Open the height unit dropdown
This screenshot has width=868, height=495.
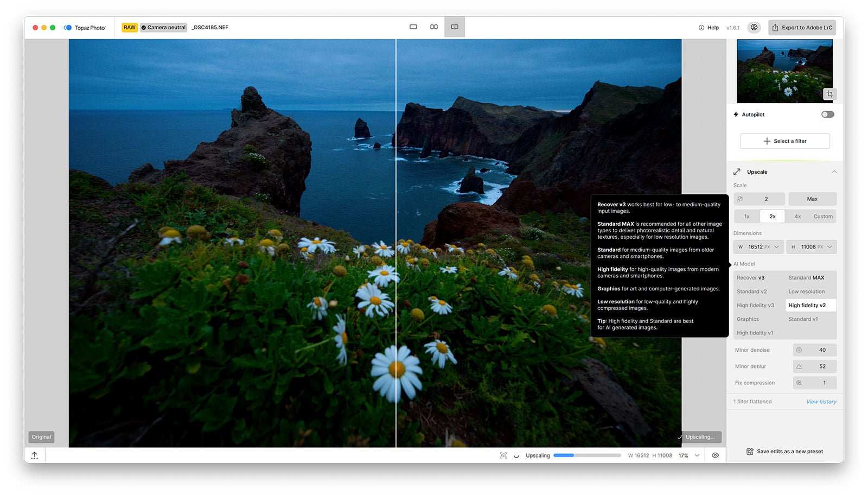point(829,247)
